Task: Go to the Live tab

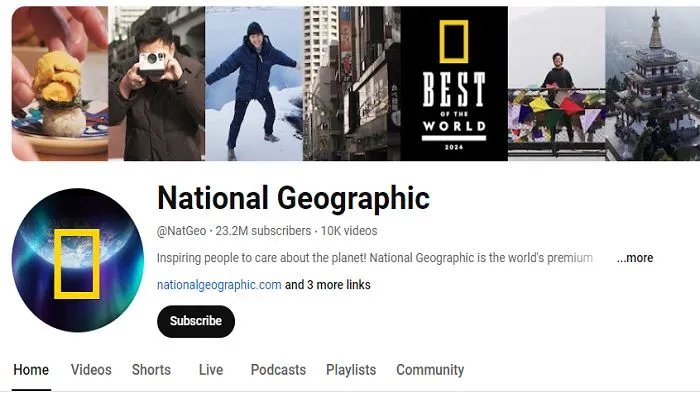Action: [x=211, y=370]
